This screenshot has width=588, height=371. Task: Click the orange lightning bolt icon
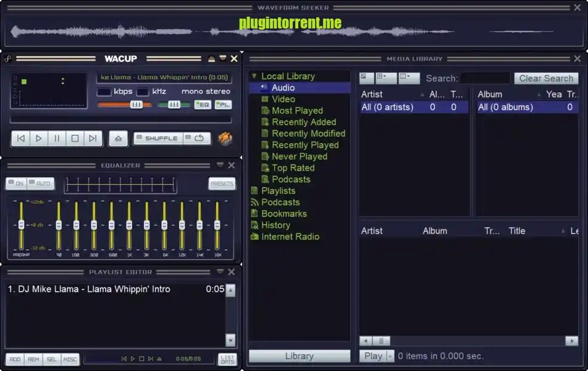(x=225, y=139)
